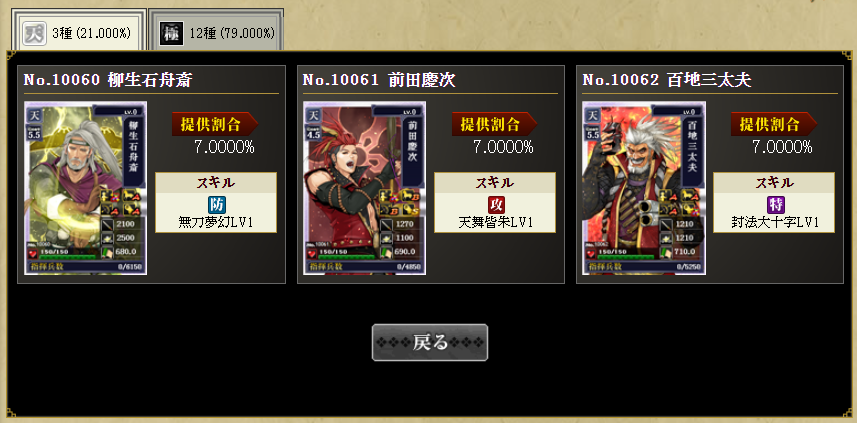Click the 天 rarity icon on the first tab

34,34
